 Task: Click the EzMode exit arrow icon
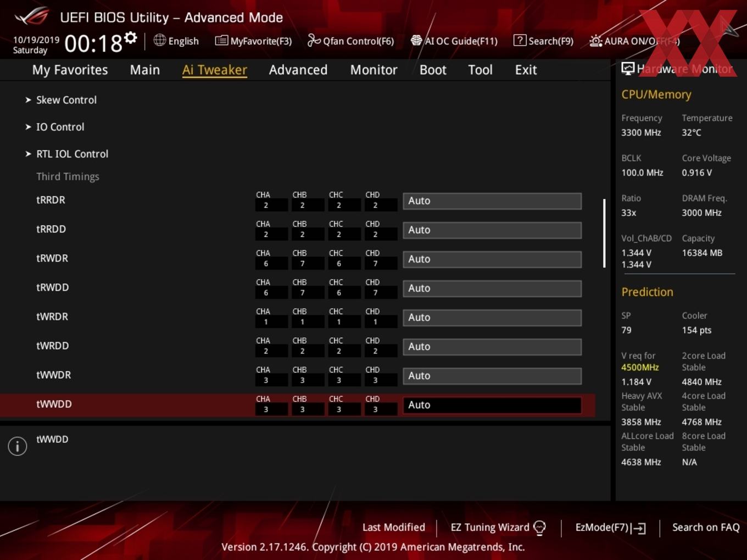[x=638, y=528]
